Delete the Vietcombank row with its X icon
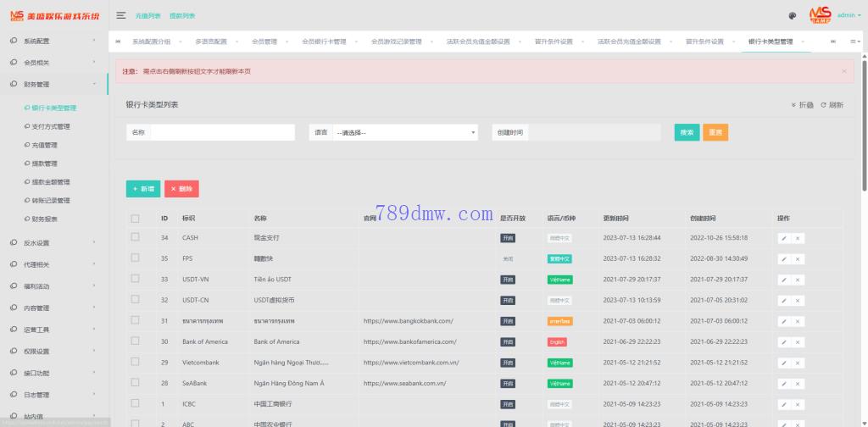Screen dimensions: 868x427 coord(798,363)
